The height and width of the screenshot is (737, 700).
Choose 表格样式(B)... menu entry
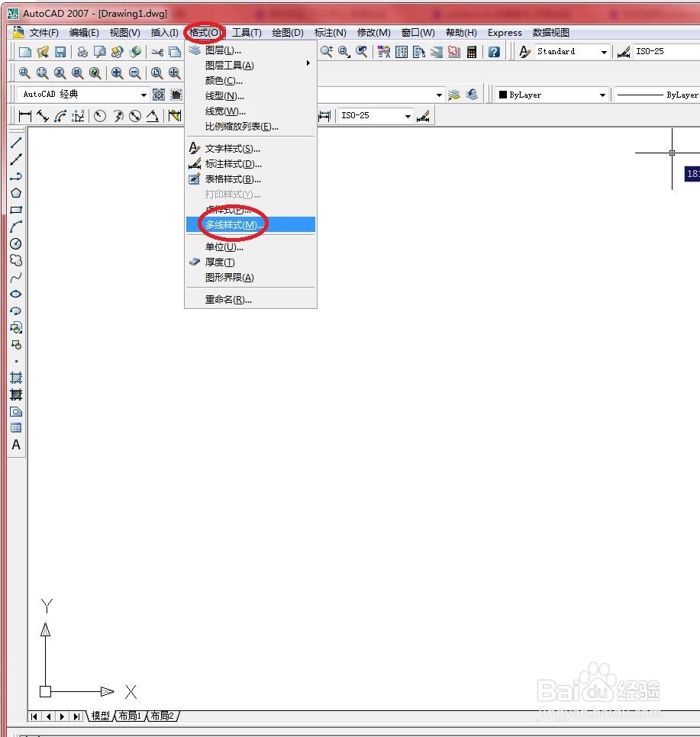point(250,179)
